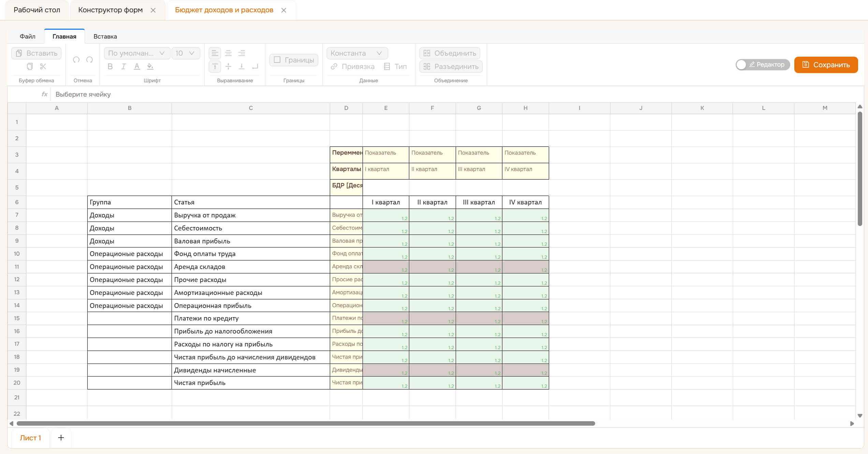Image resolution: width=868 pixels, height=454 pixels.
Task: Toggle the Границы checkbox button
Action: pos(294,60)
